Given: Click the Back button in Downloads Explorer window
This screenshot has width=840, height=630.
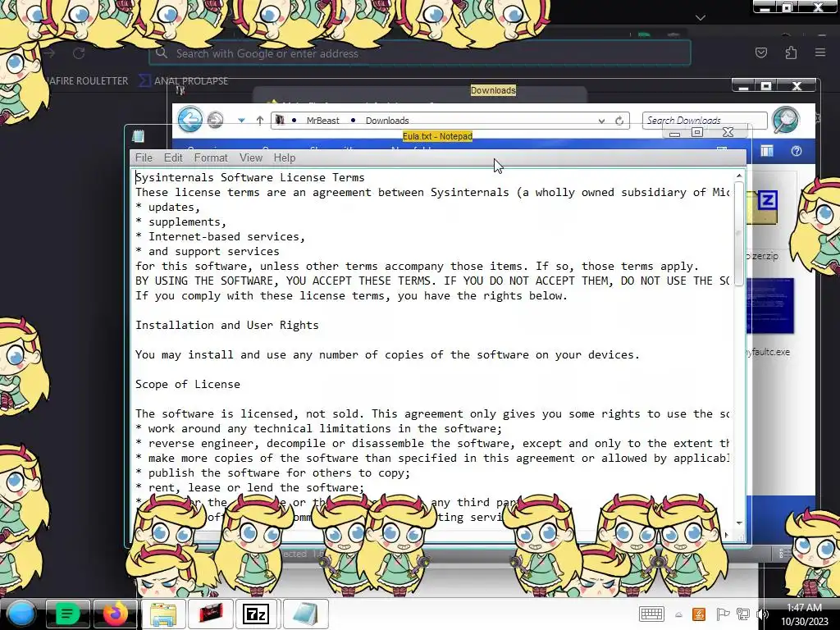Looking at the screenshot, I should point(190,119).
